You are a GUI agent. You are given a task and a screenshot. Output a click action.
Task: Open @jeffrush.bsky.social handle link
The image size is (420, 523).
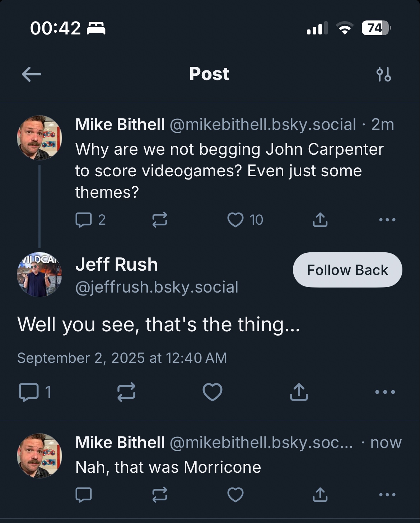tap(157, 287)
